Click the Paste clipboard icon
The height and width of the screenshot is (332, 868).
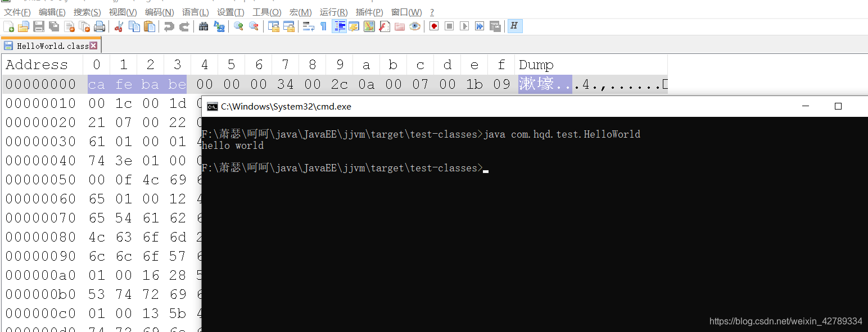tap(150, 26)
